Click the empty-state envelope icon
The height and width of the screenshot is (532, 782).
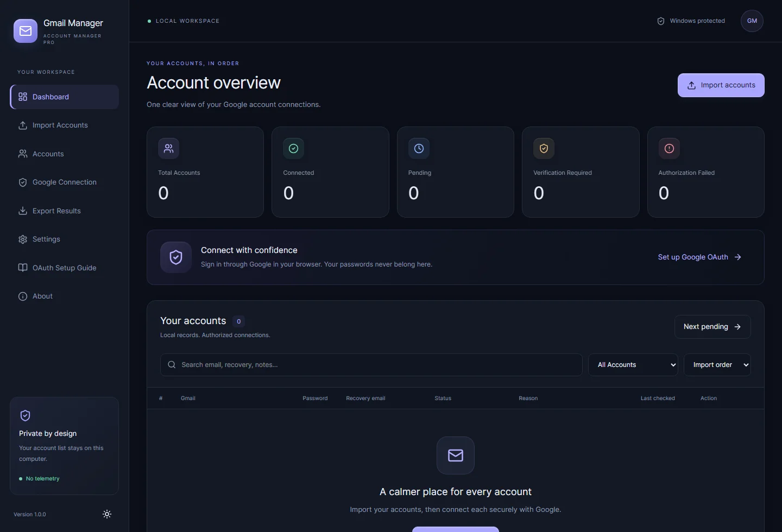point(456,455)
